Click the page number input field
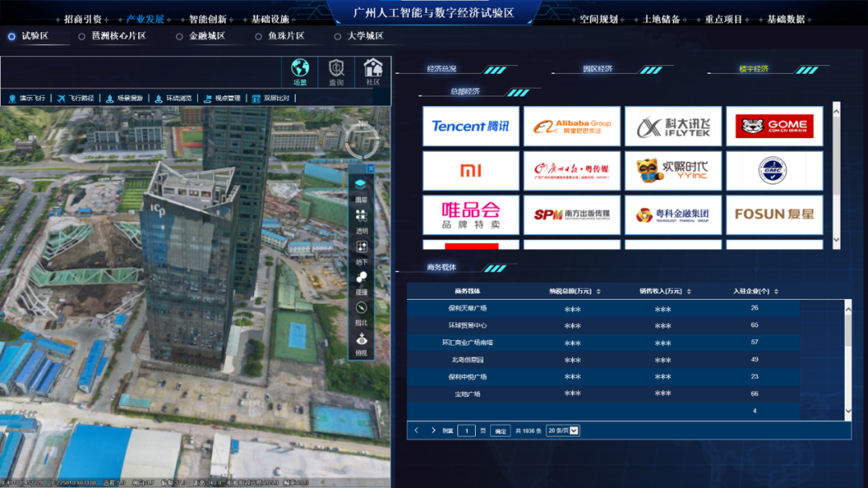 pyautogui.click(x=467, y=431)
